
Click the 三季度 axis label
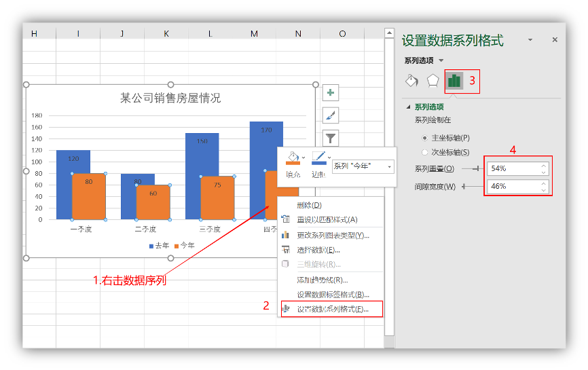click(210, 229)
